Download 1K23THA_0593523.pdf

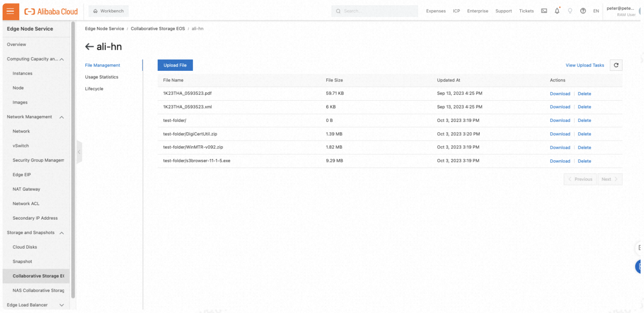560,93
